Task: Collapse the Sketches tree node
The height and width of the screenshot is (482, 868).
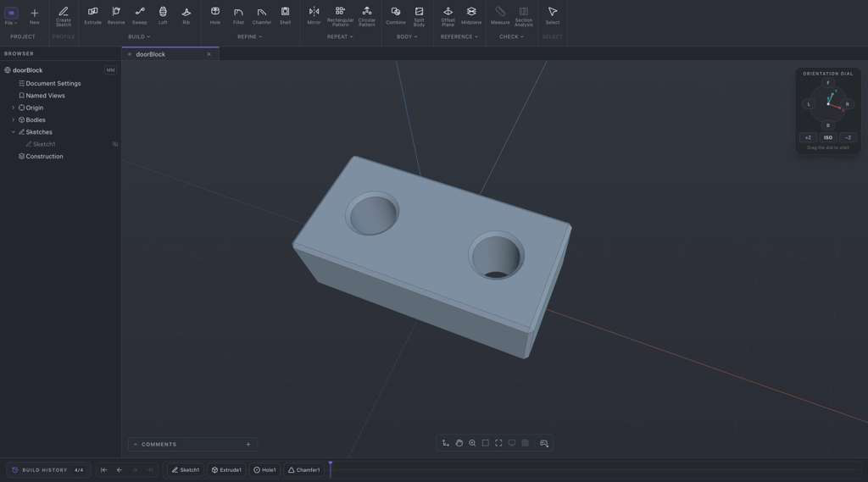Action: pyautogui.click(x=14, y=132)
